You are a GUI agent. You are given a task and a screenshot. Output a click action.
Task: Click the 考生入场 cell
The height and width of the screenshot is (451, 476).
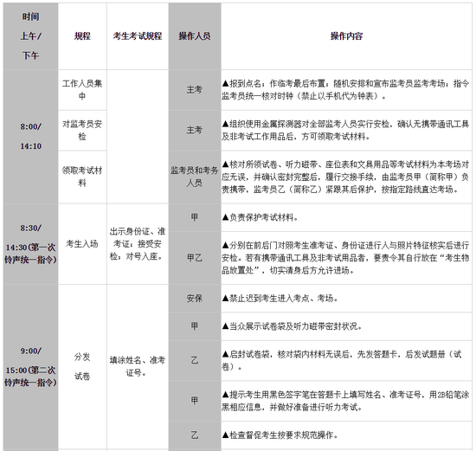tap(82, 244)
